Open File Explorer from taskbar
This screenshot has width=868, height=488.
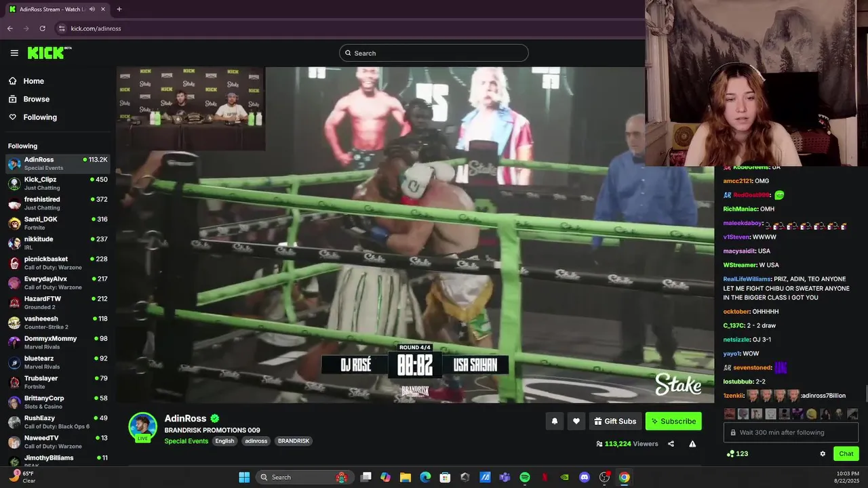[405, 477]
